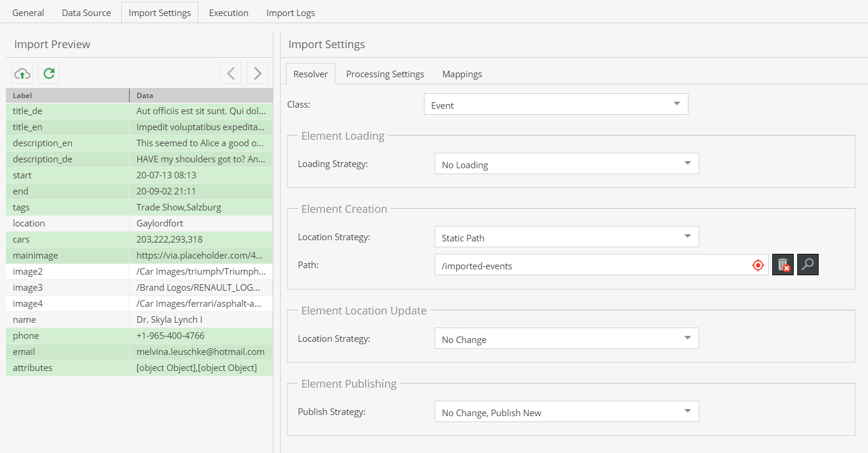The image size is (868, 453).
Task: Open the Mappings tab
Action: [x=462, y=74]
